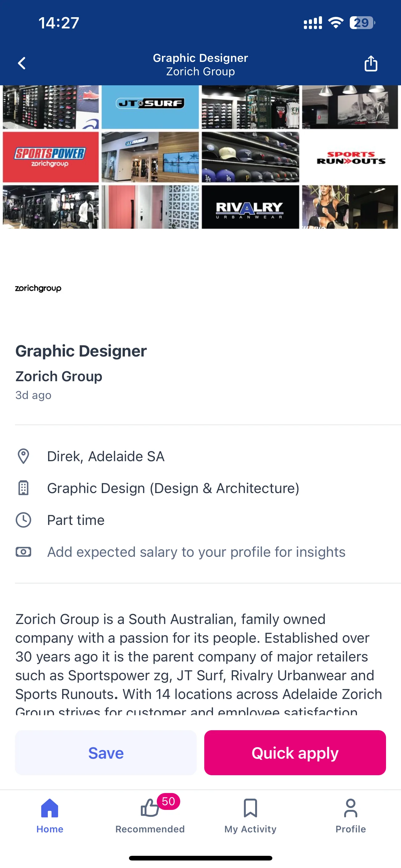
Task: Tap the salary banknote icon
Action: [x=23, y=552]
